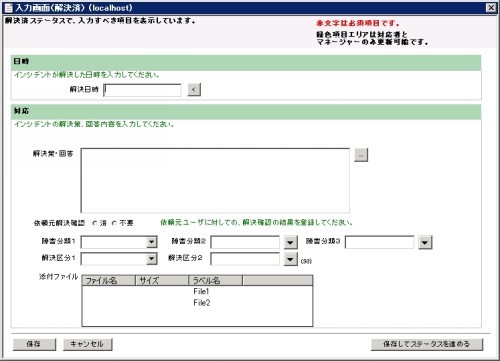This screenshot has width=500, height=361.
Task: Click the サイズ column header
Action: click(162, 281)
